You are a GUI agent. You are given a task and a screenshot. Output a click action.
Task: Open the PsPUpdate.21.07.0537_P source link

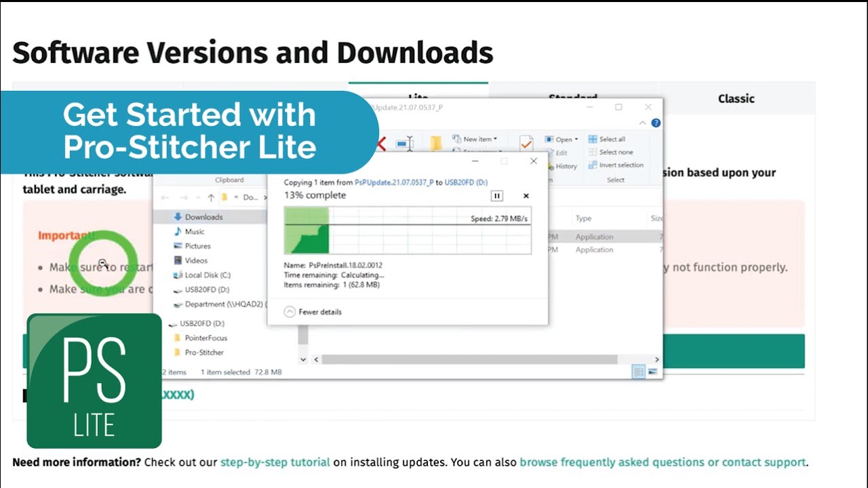point(394,182)
